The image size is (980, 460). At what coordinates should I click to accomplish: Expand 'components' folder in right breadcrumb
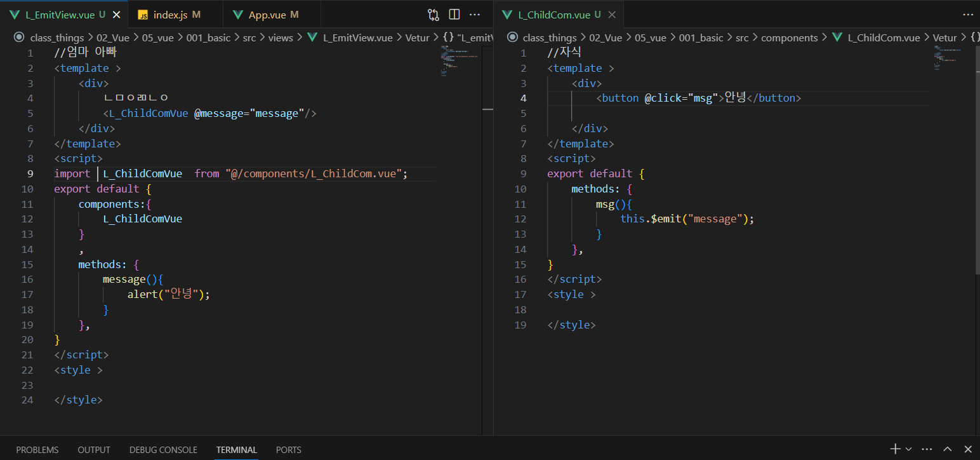[790, 37]
